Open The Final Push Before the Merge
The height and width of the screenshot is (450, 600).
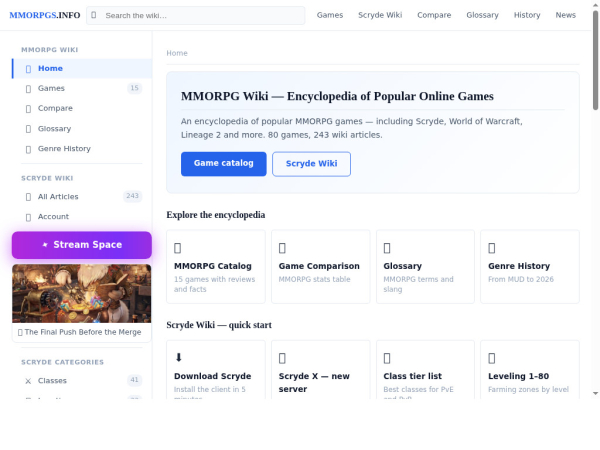80,332
